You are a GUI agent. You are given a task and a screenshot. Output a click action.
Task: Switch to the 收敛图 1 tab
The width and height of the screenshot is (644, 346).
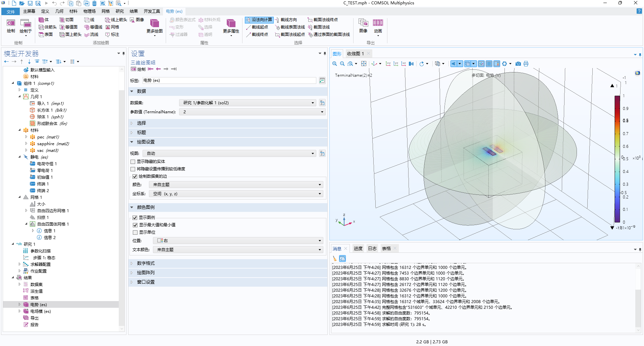pyautogui.click(x=355, y=54)
